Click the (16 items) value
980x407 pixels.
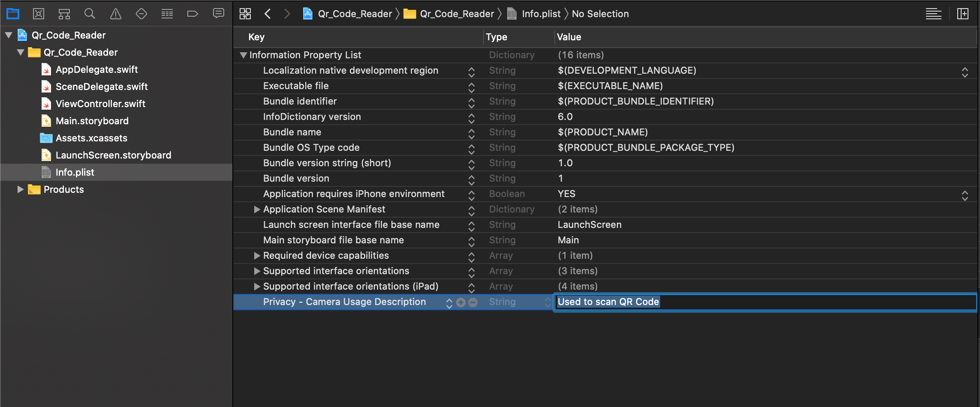coord(581,55)
